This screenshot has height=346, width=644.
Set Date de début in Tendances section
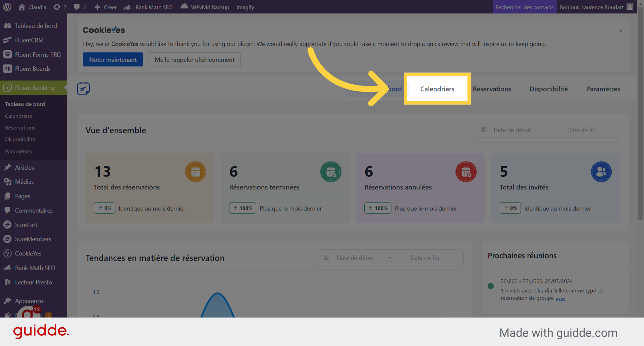coord(355,258)
